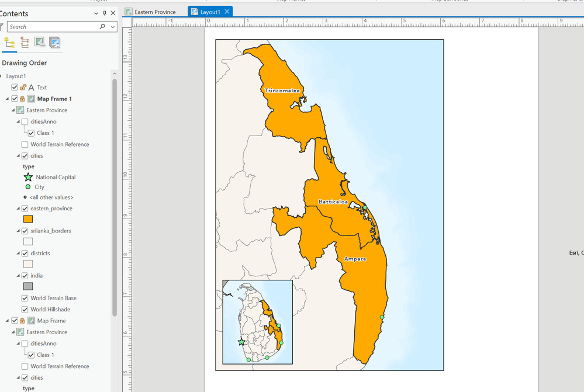Collapse the eastern_province layer legend
Screen dimensions: 584x392
coord(18,209)
